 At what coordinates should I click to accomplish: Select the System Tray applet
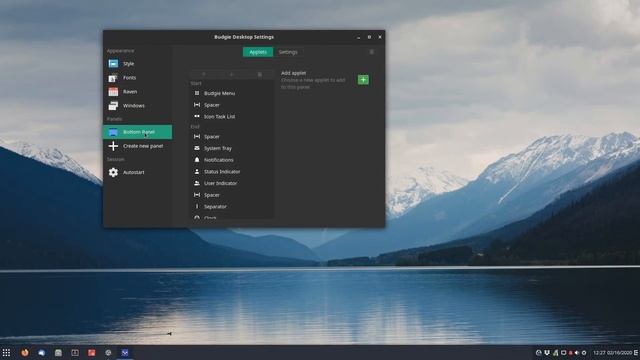tap(232, 149)
